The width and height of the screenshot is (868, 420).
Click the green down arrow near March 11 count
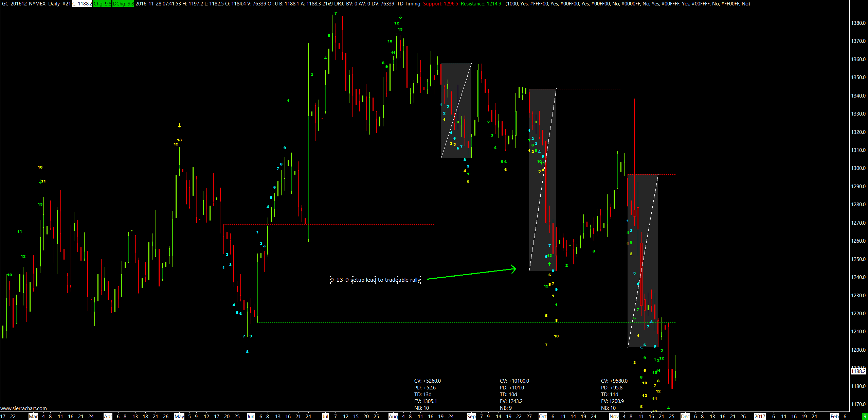coord(40,181)
